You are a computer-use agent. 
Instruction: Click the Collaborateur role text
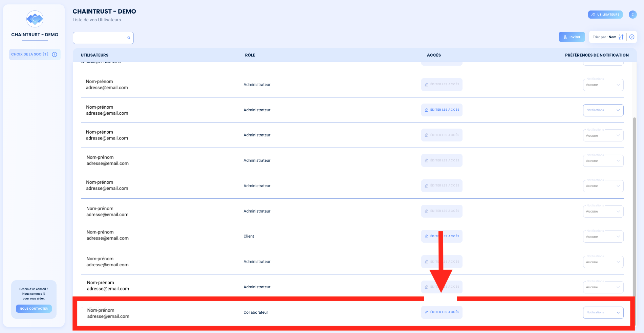256,312
